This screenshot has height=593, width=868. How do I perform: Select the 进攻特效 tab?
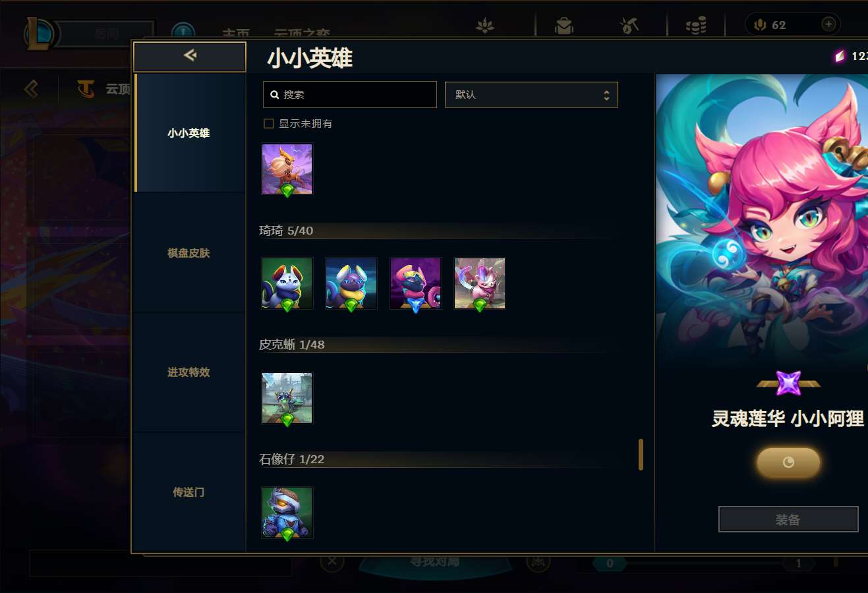pos(188,372)
